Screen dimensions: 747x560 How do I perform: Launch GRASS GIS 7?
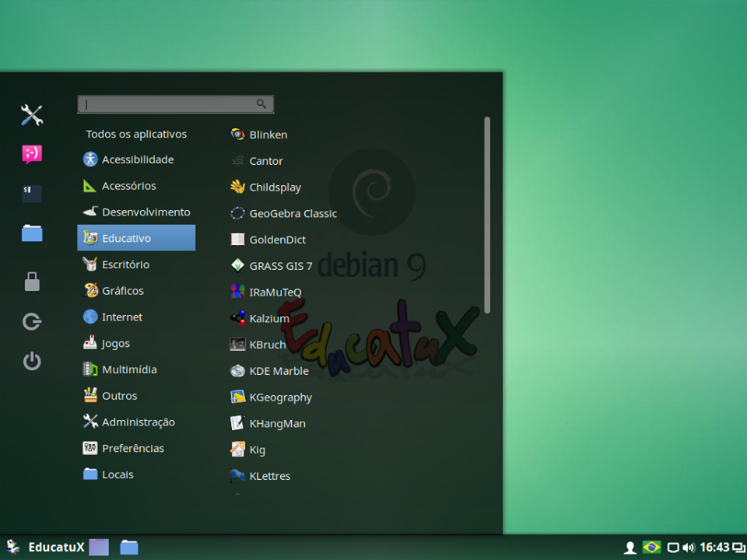coord(271,266)
